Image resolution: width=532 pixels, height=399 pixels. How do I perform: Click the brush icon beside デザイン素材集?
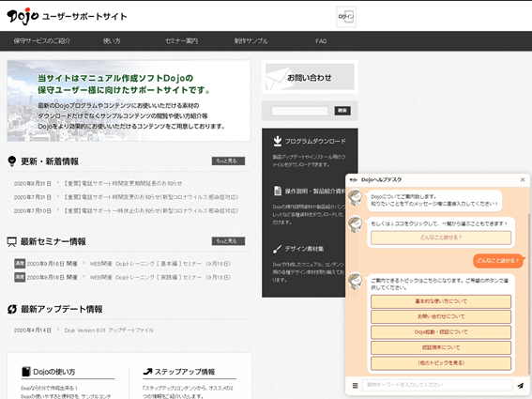(x=277, y=249)
